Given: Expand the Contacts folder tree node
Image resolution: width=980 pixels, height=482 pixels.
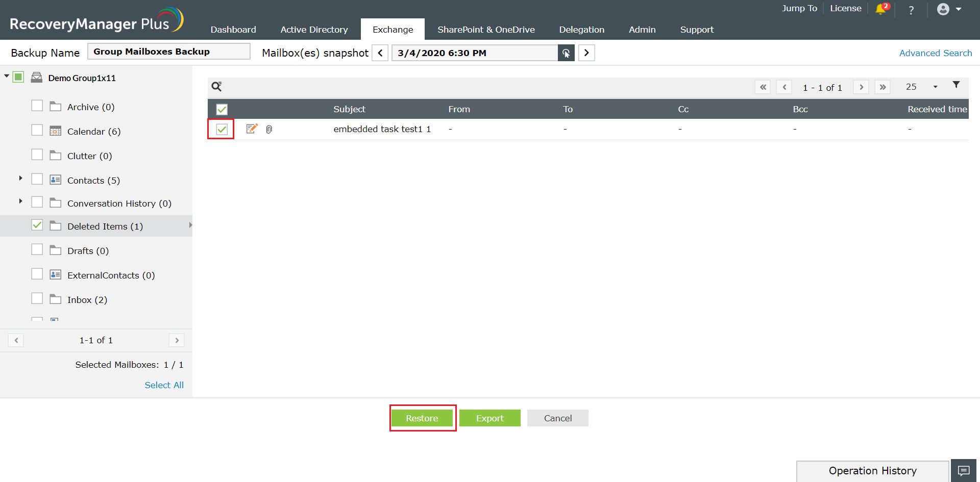Looking at the screenshot, I should pyautogui.click(x=20, y=178).
